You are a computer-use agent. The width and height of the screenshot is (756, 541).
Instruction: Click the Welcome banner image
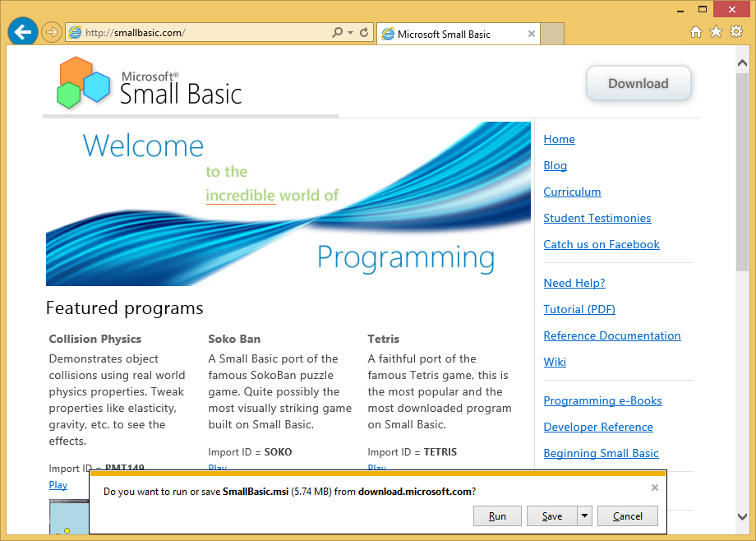click(288, 204)
